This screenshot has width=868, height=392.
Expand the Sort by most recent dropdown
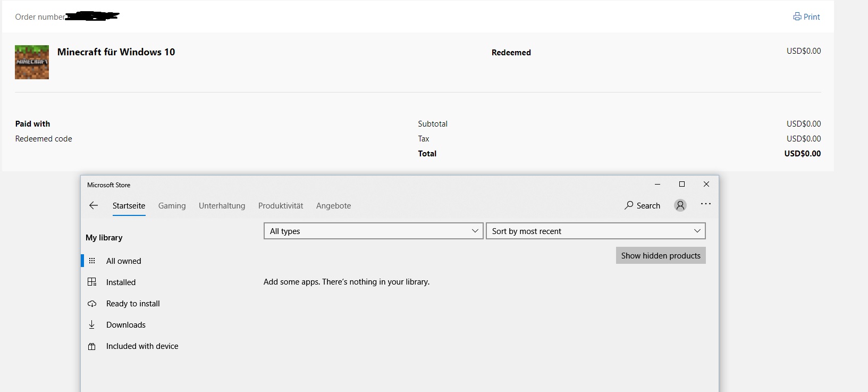596,231
